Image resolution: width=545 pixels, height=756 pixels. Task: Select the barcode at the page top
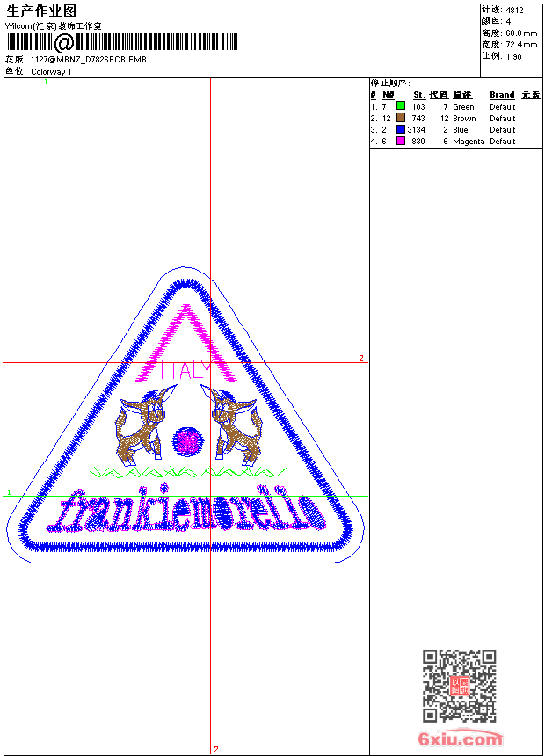[121, 42]
